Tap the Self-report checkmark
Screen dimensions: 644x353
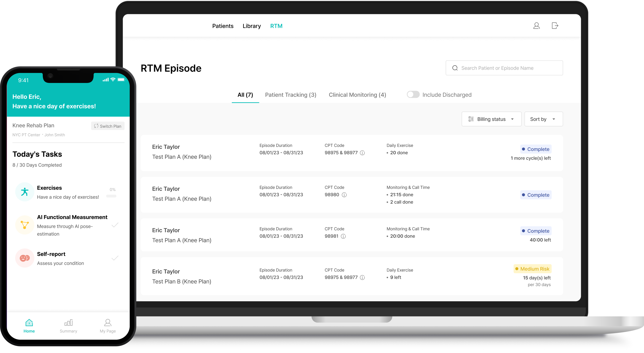point(115,258)
